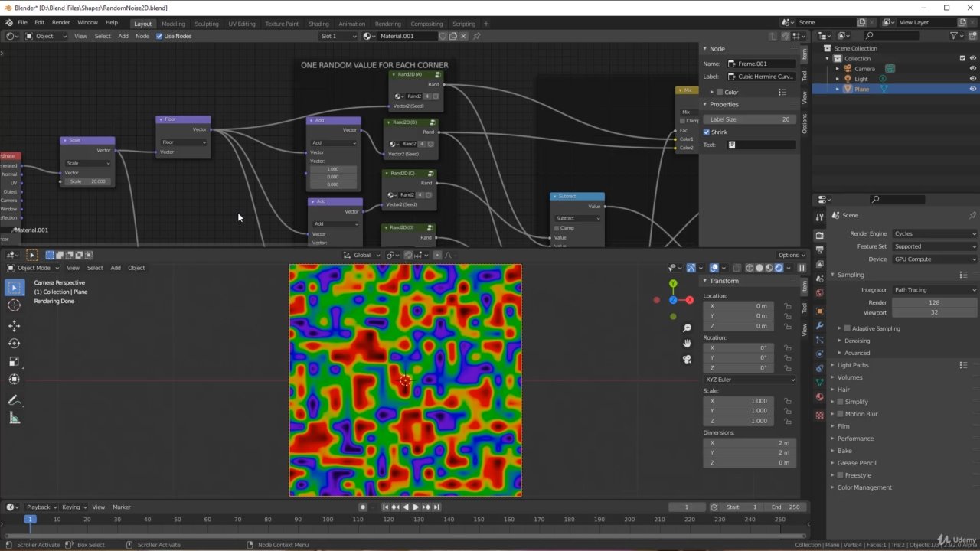Click the camera view toggle icon
Screen dimensions: 980x551
point(687,359)
